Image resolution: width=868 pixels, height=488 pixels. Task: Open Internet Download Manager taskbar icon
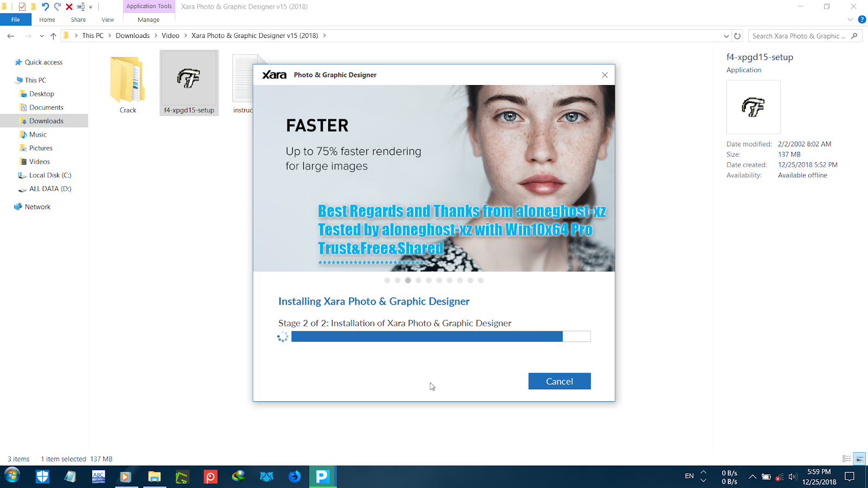point(238,477)
